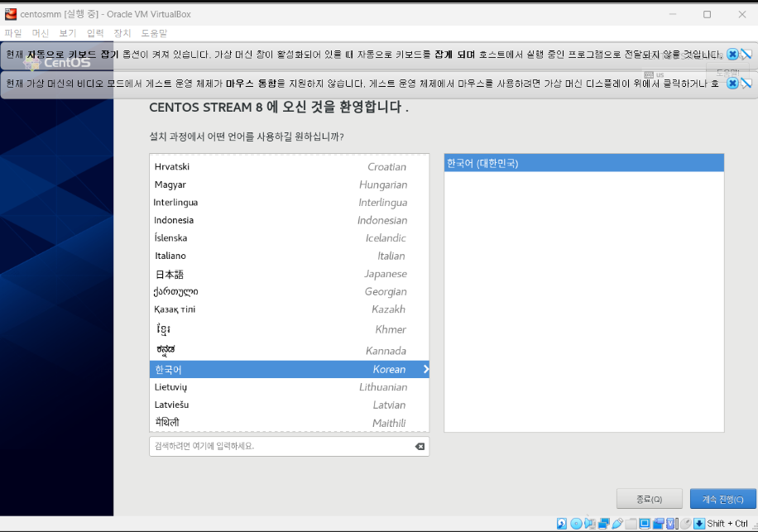Open the 파일 menu
This screenshot has width=758, height=532.
click(13, 33)
